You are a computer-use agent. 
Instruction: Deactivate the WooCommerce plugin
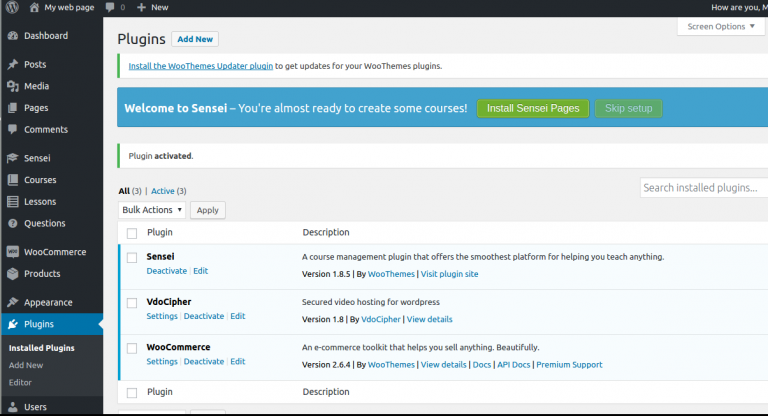204,362
